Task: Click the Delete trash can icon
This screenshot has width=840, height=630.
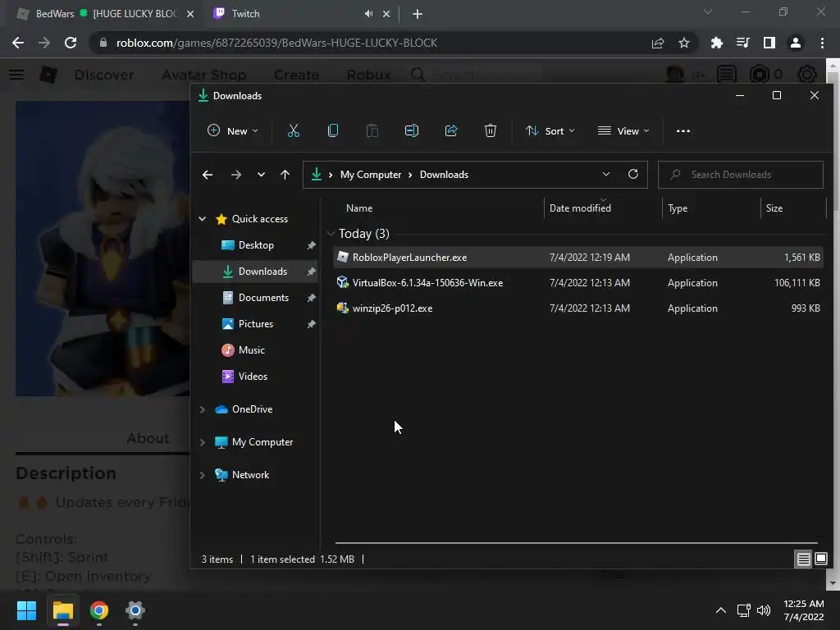Action: tap(491, 130)
